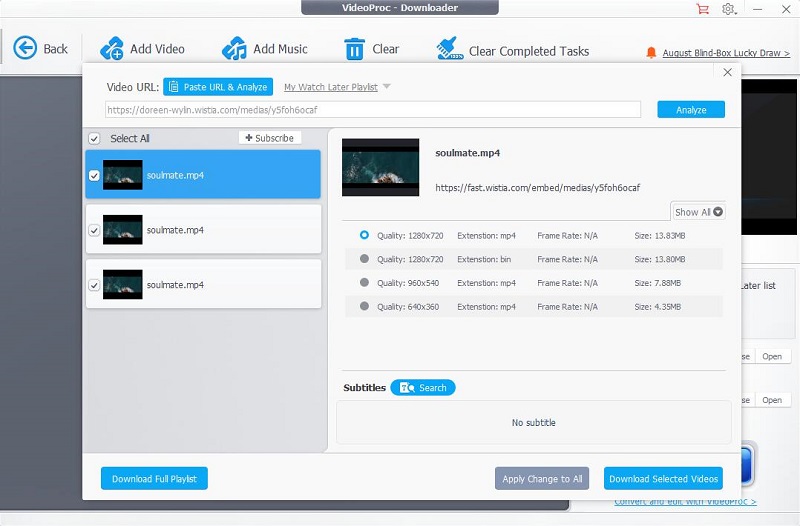Click the bold soulmate.mp4 title in details

[467, 153]
